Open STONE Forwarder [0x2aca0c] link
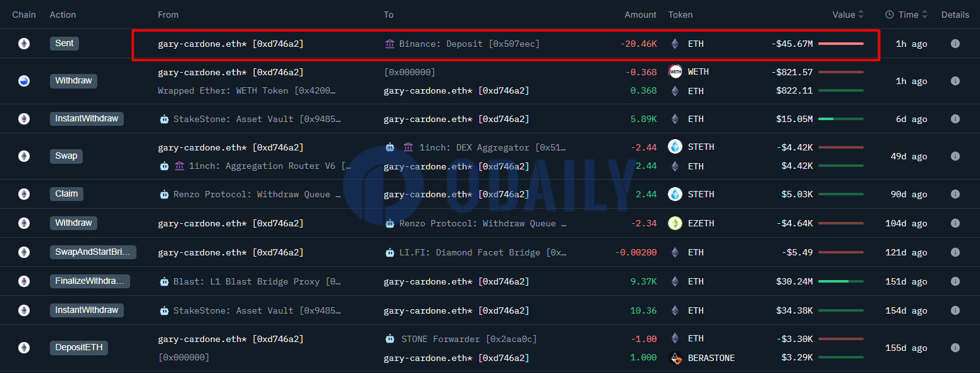The height and width of the screenshot is (373, 980). click(469, 339)
